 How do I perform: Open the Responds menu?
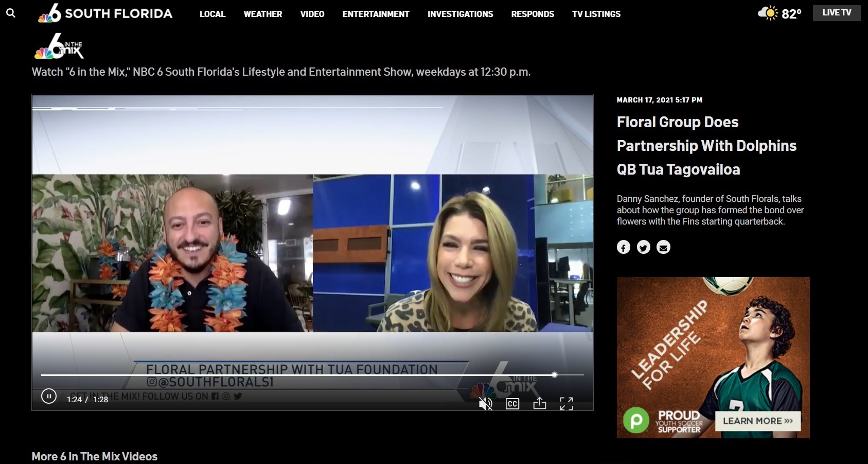coord(533,14)
